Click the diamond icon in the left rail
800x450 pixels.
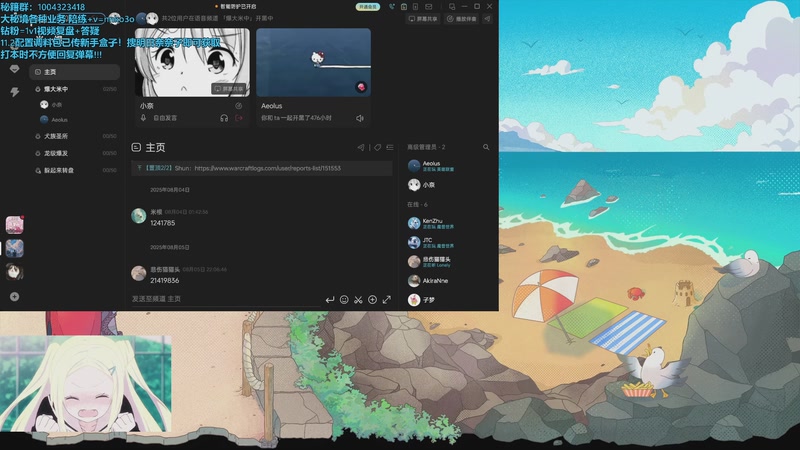14,69
